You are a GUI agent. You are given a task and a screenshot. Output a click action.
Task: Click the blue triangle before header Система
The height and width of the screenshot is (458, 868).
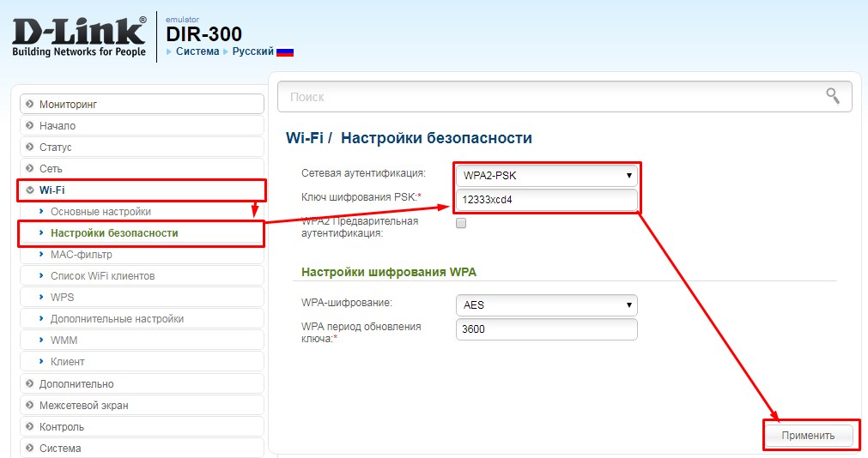(169, 52)
